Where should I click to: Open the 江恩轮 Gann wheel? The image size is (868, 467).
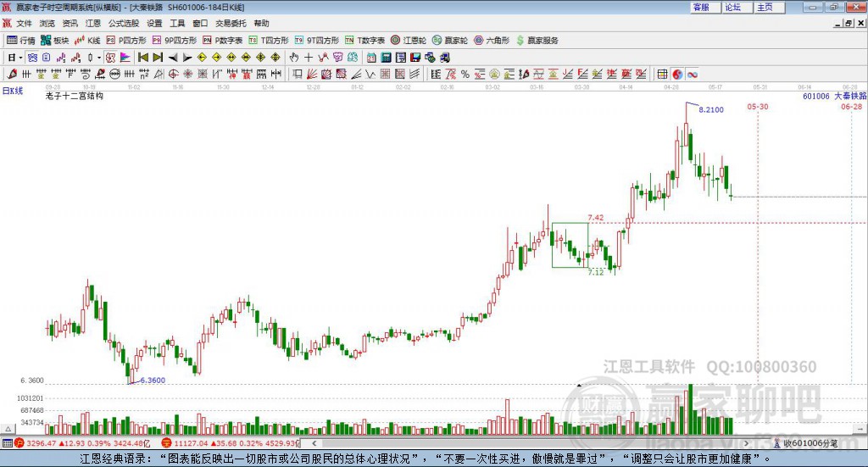point(409,41)
